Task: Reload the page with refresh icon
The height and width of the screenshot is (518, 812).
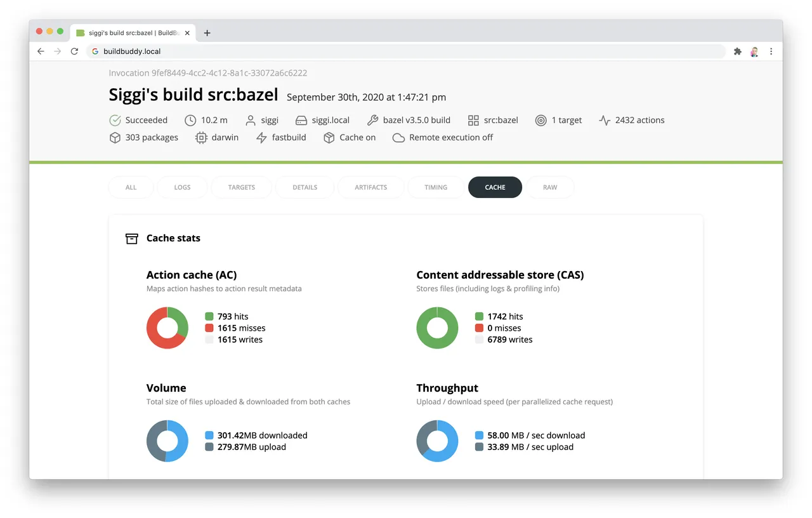Action: [x=74, y=51]
